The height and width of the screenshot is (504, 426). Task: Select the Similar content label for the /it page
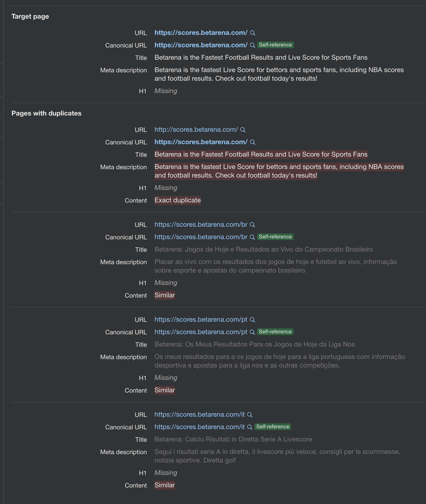click(x=165, y=485)
